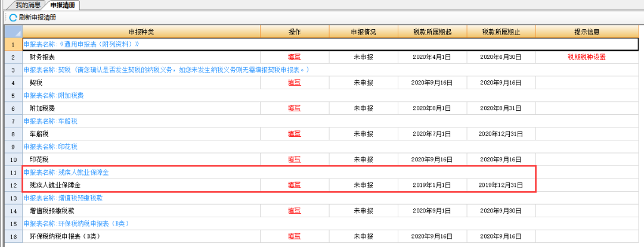Click the black 环保税纳税申报表（B类） cell in row 16

click(x=141, y=236)
